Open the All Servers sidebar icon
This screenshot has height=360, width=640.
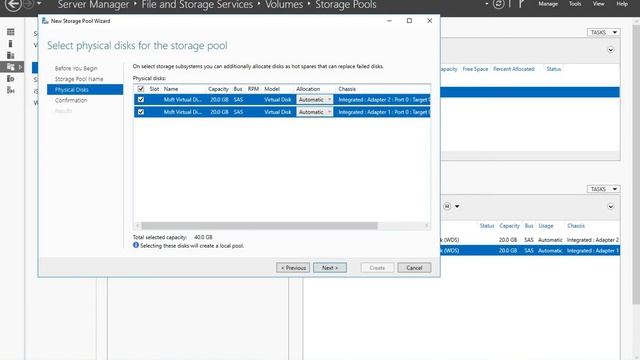tap(11, 55)
